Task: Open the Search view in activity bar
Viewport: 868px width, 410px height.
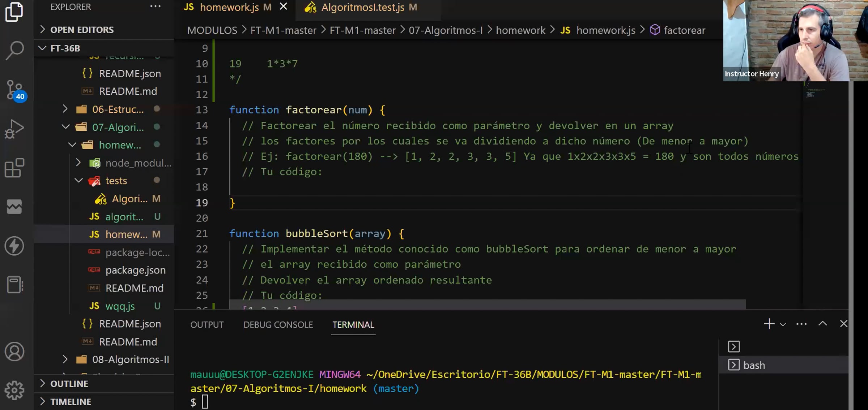Action: (x=15, y=50)
